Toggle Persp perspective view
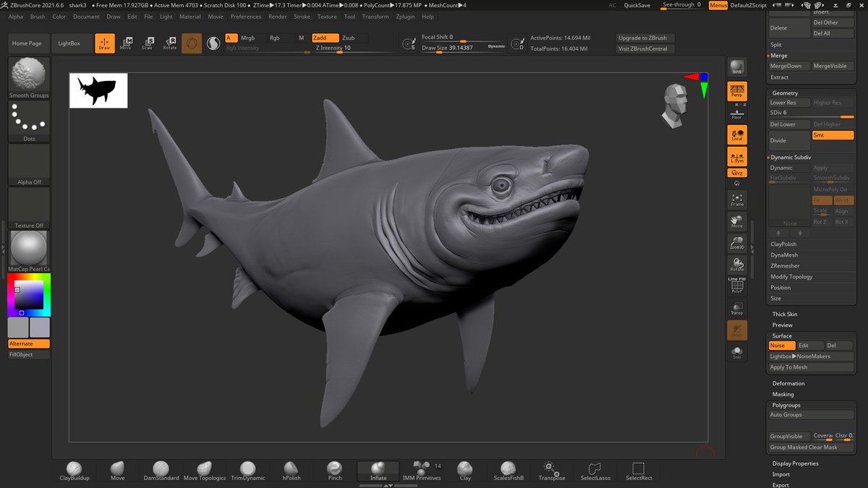The image size is (868, 488). click(x=736, y=91)
